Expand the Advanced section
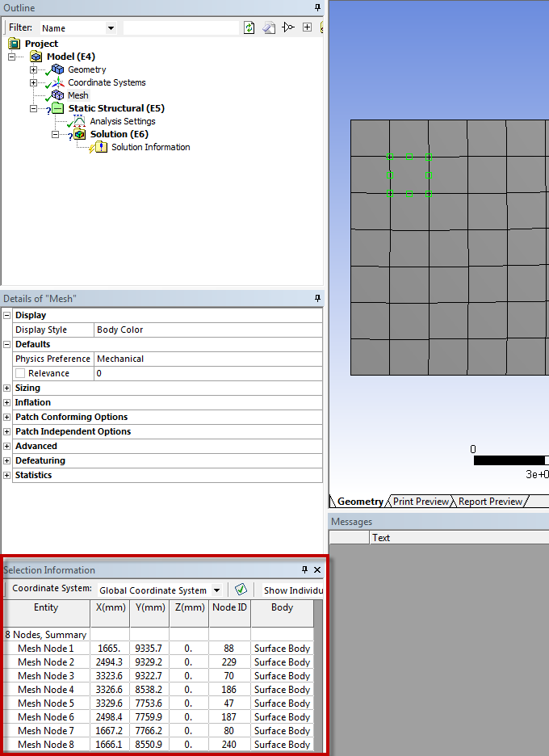The image size is (549, 756). click(x=6, y=446)
